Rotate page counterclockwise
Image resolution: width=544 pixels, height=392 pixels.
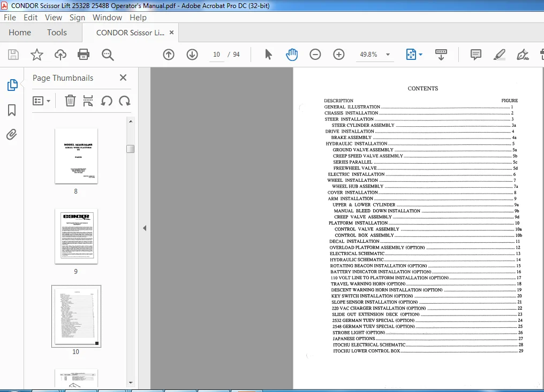click(107, 101)
